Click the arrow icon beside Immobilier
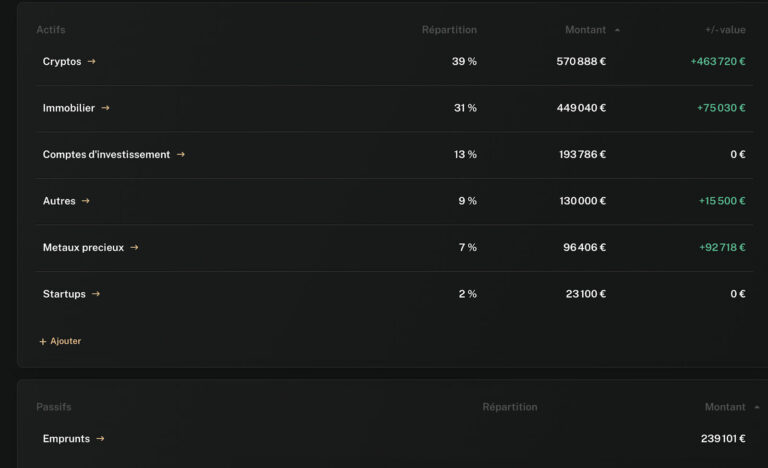 coord(105,108)
